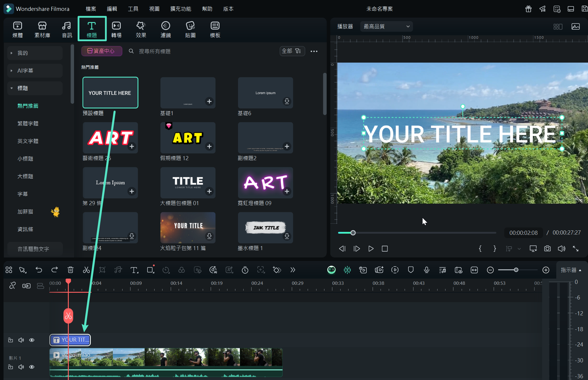The height and width of the screenshot is (380, 588).
Task: Open the 媒體 media panel
Action: [18, 29]
